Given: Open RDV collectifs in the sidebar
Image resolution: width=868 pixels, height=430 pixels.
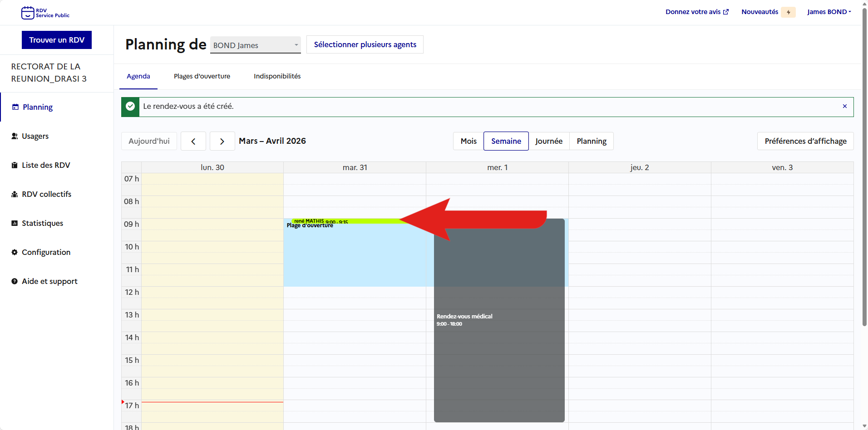Looking at the screenshot, I should click(46, 194).
